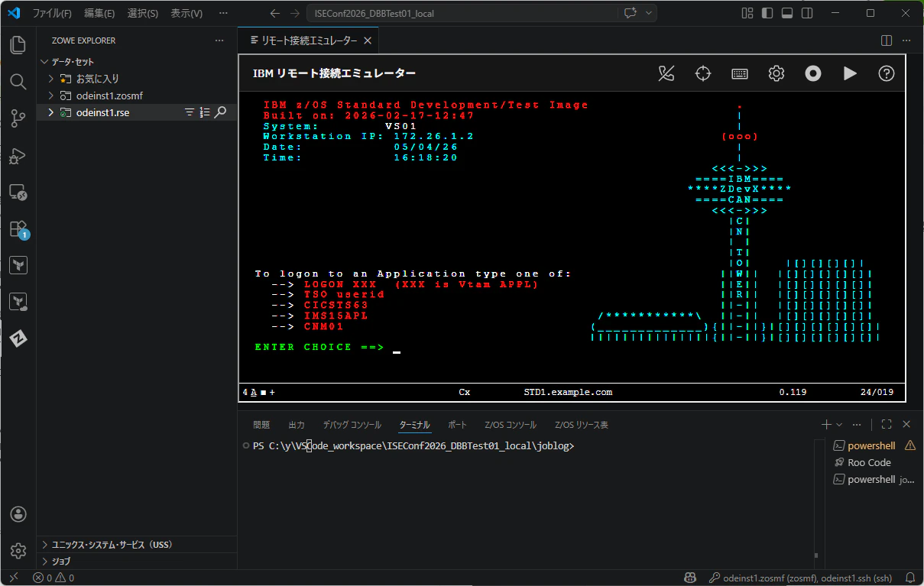Expand the ジョブ section
The width and height of the screenshot is (924, 586).
pos(136,561)
